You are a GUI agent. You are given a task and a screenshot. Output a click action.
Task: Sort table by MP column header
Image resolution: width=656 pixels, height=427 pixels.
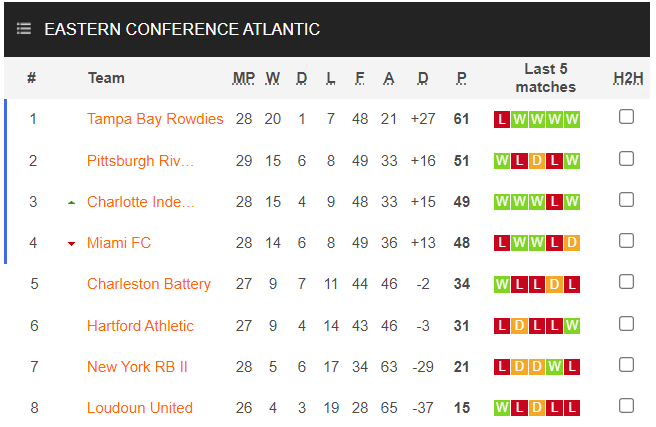point(244,78)
